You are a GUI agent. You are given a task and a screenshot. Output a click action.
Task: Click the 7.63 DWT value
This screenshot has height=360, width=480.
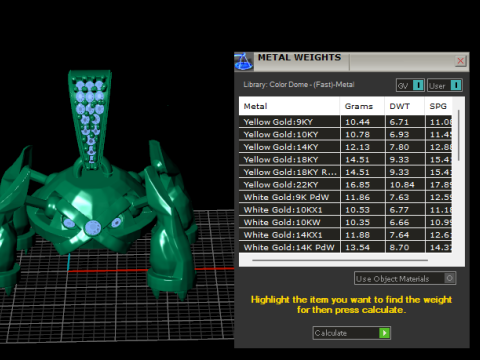[399, 197]
